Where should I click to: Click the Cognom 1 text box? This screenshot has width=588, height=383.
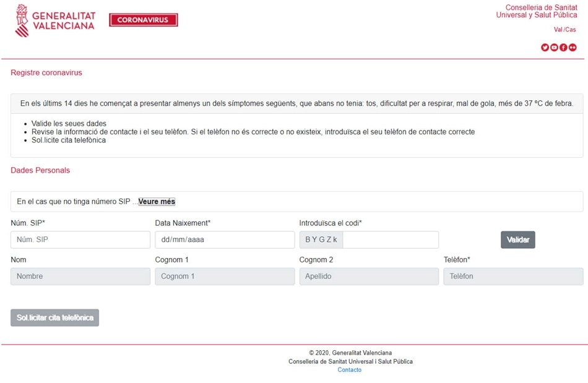(224, 276)
